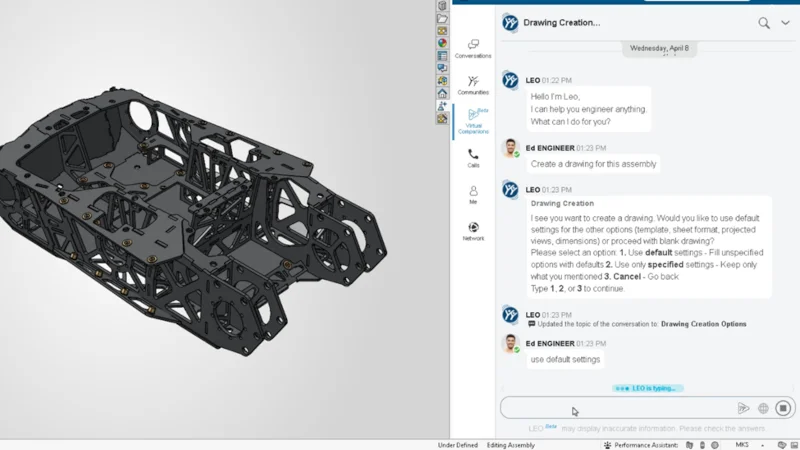This screenshot has width=800, height=450.
Task: Expand the chat header dropdown chevron
Action: (785, 23)
